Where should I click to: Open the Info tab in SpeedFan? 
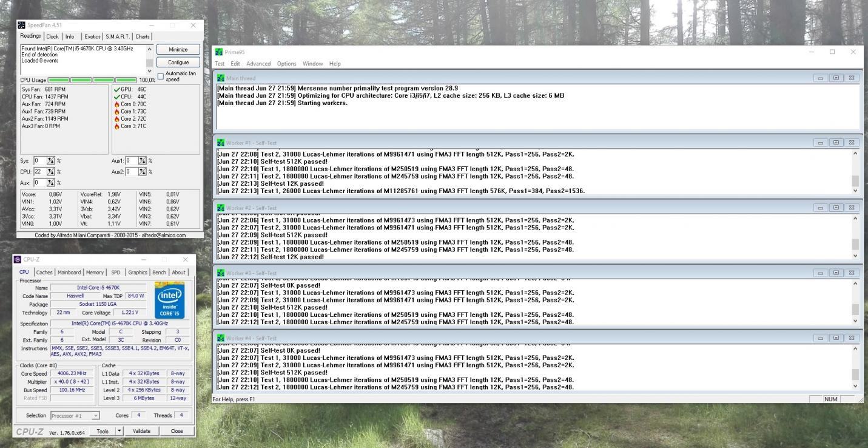coord(70,36)
